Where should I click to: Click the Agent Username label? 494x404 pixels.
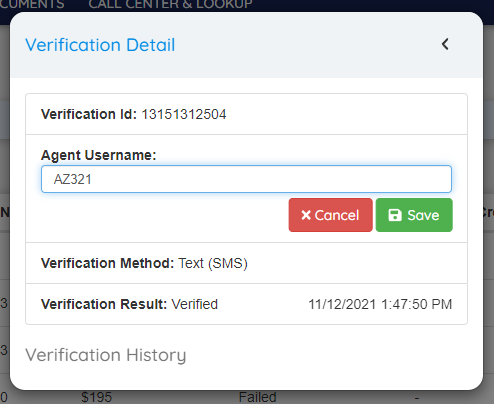(x=99, y=155)
